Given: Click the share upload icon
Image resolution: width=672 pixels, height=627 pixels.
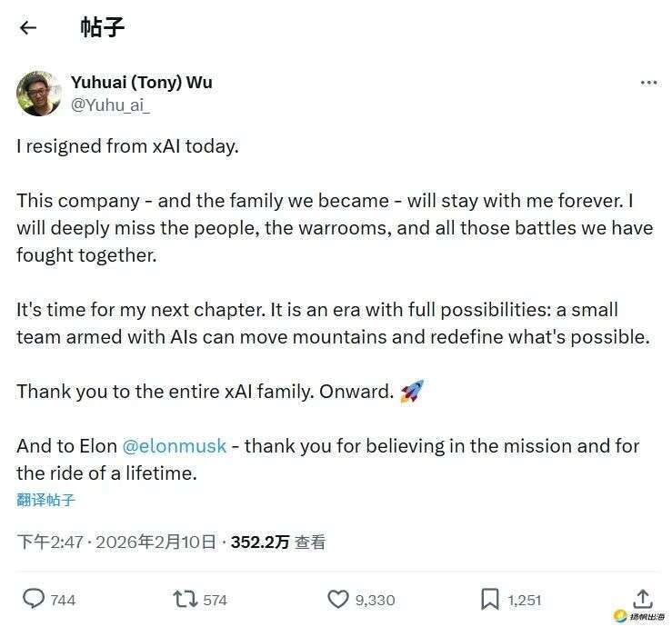Looking at the screenshot, I should click(x=642, y=598).
